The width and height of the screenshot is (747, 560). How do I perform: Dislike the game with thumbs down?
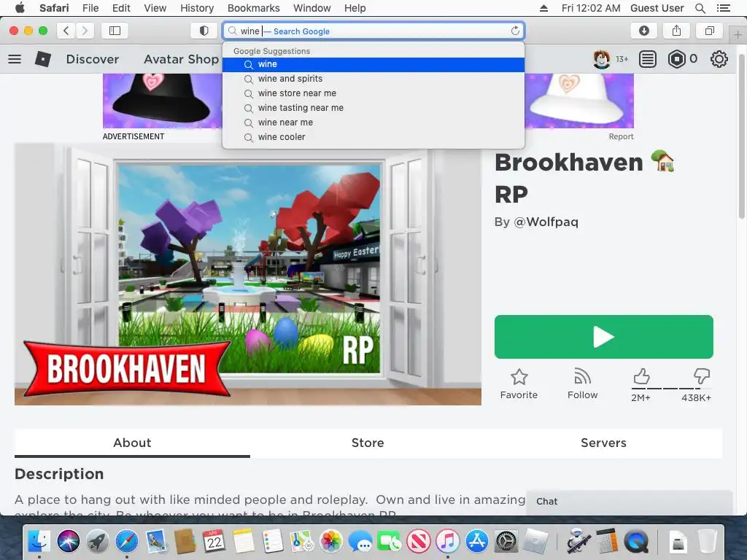coord(702,376)
